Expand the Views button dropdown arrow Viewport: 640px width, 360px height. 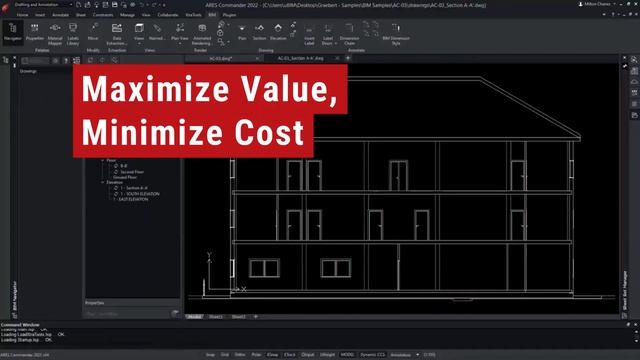[x=139, y=44]
